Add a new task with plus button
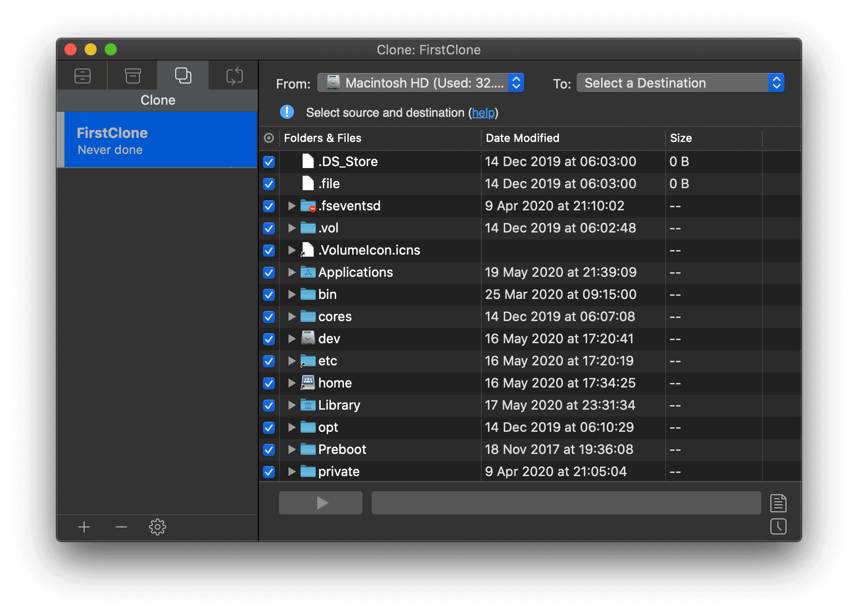 coord(84,527)
